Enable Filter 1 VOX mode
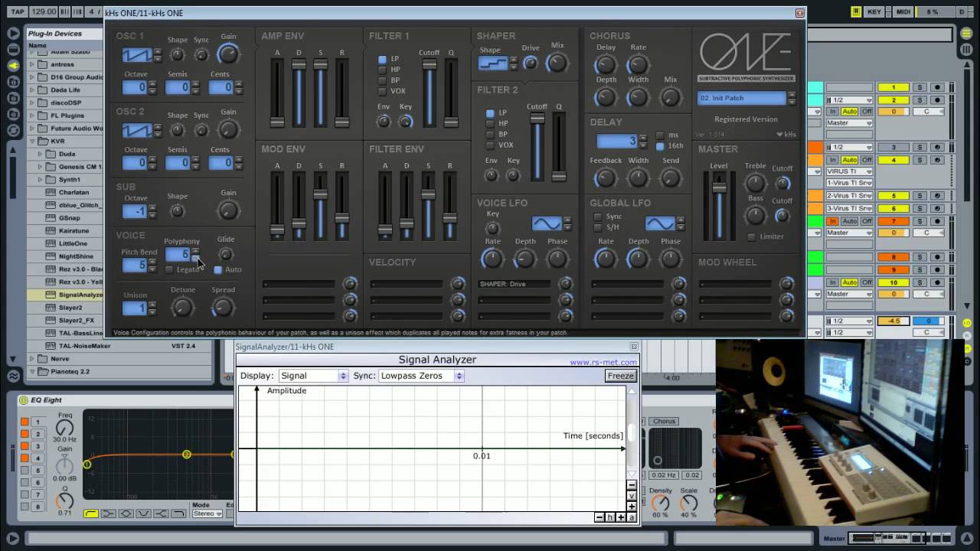 click(383, 91)
